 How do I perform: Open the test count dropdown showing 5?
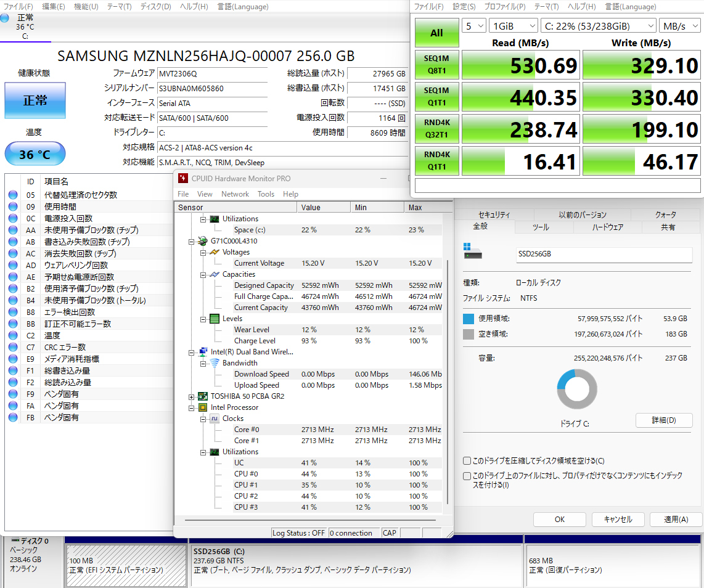click(473, 26)
